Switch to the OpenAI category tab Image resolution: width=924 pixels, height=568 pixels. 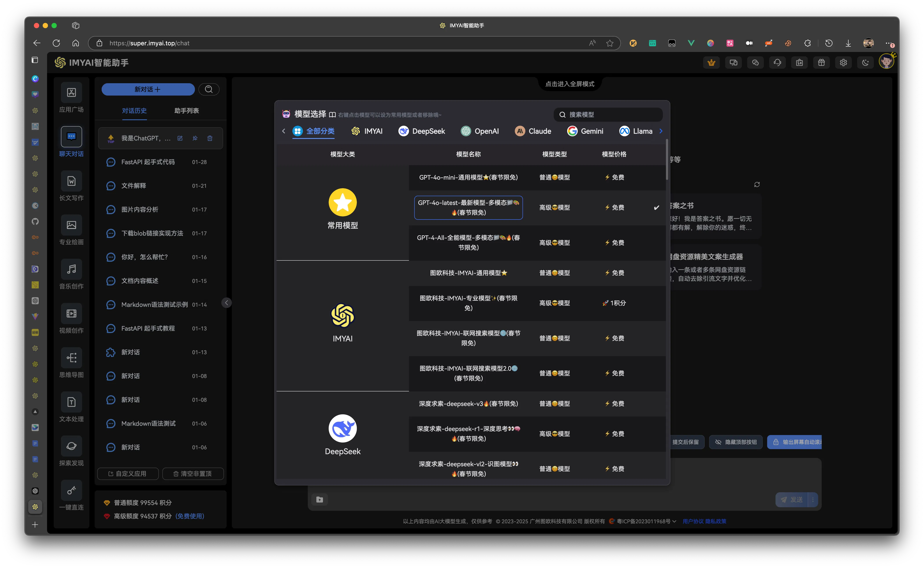pyautogui.click(x=480, y=131)
